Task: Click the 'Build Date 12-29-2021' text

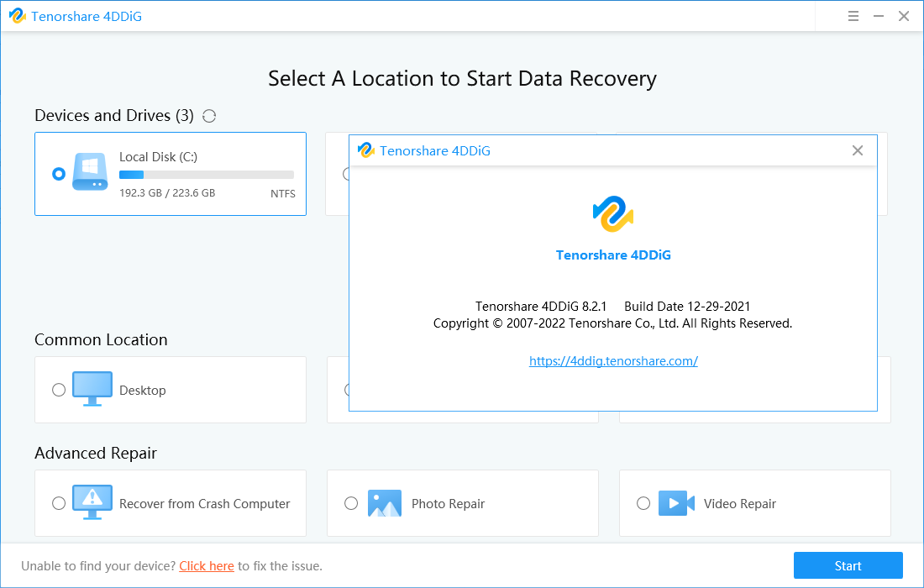Action: click(687, 307)
